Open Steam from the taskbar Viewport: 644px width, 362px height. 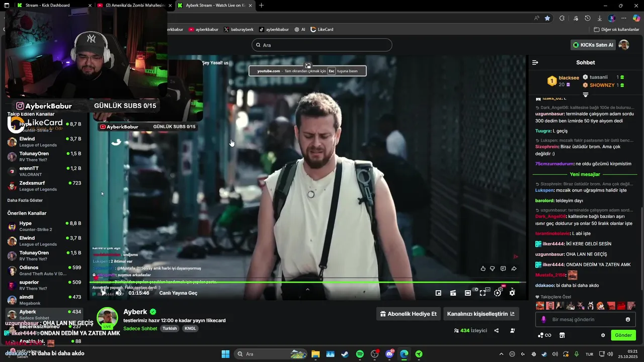coord(345,354)
